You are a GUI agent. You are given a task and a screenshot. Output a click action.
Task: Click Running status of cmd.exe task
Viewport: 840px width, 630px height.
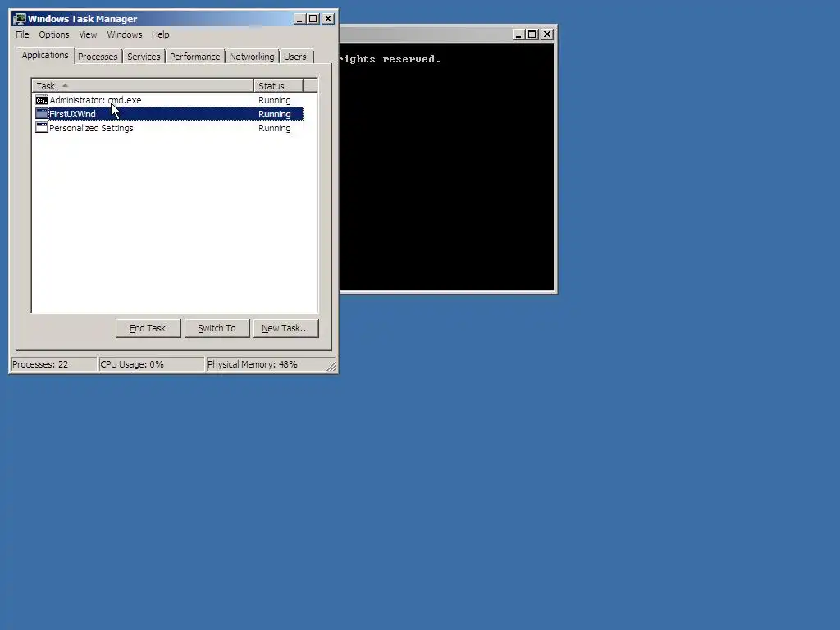click(x=274, y=100)
